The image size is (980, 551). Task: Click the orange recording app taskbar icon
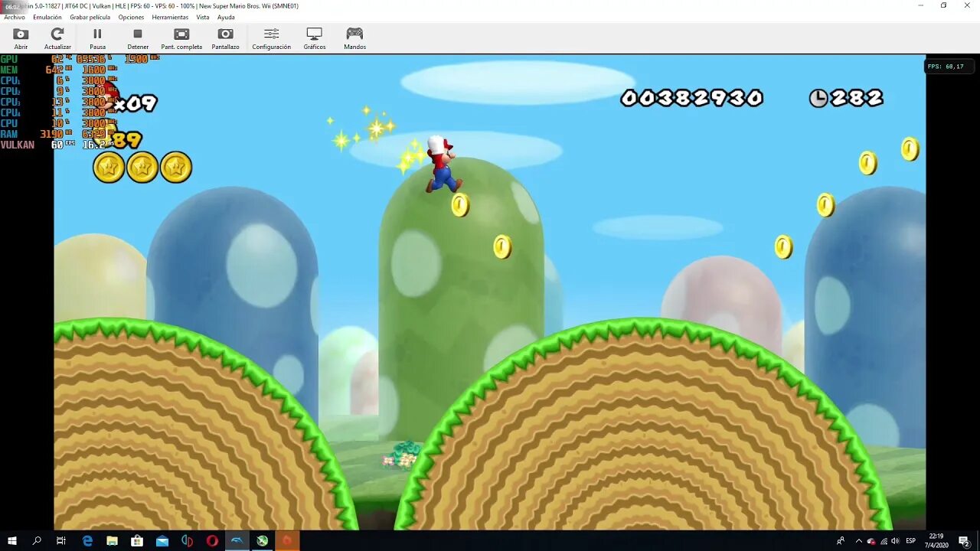coord(287,541)
